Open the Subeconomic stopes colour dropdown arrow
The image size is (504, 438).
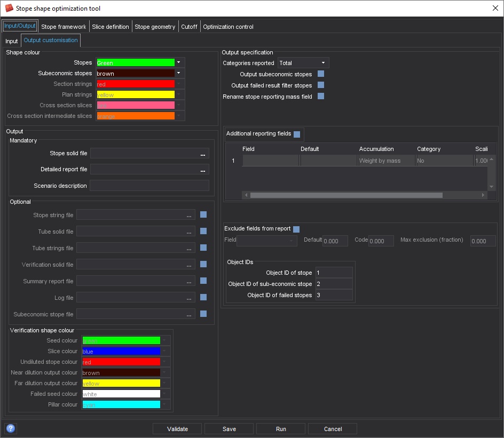(x=179, y=73)
